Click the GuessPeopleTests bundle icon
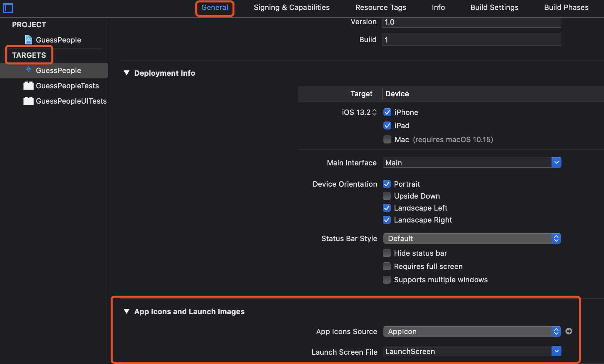Image resolution: width=604 pixels, height=364 pixels. point(29,86)
